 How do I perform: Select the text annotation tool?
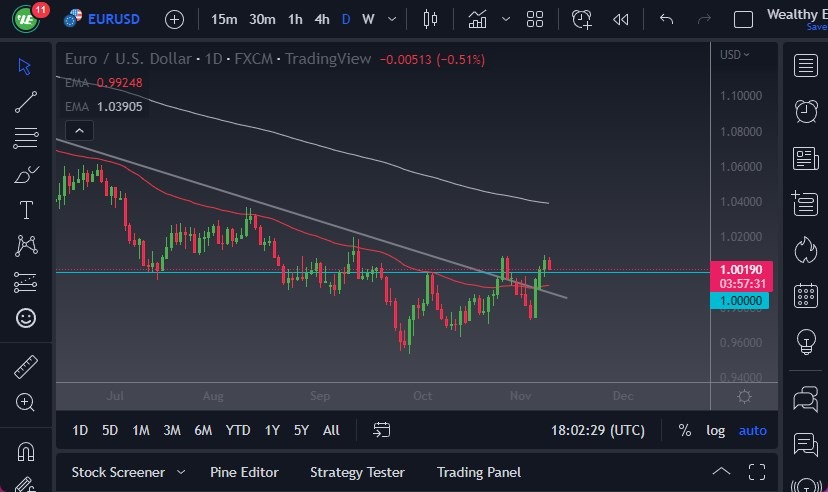coord(26,210)
